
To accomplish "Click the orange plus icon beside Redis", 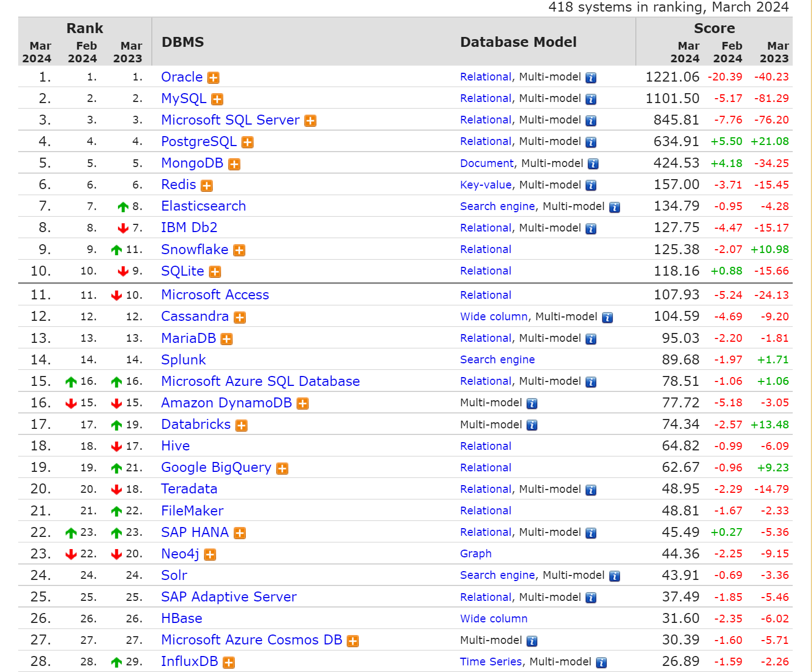I will point(207,186).
